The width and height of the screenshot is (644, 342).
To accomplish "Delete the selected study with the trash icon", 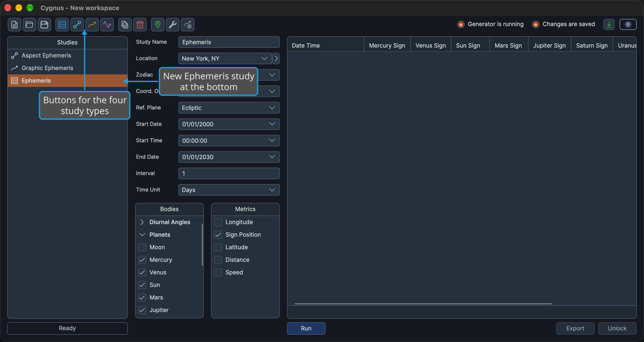I will click(140, 25).
